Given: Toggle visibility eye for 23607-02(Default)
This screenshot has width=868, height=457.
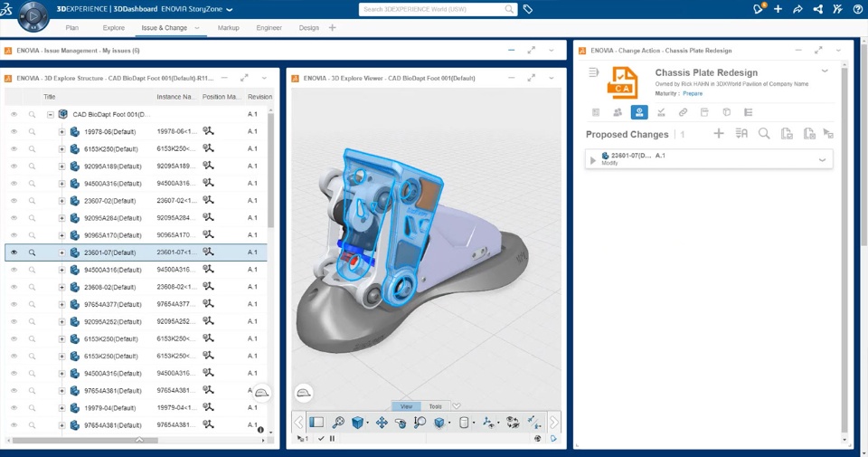Looking at the screenshot, I should click(x=14, y=201).
